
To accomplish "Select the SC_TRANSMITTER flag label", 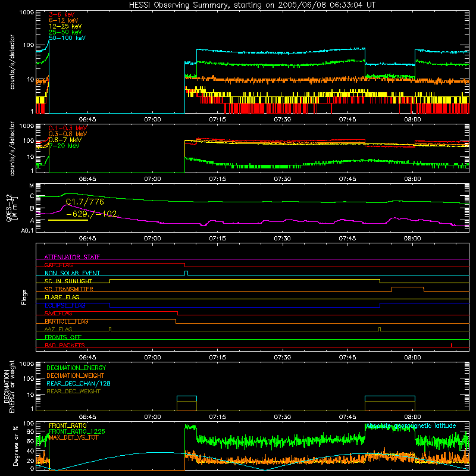I will [x=69, y=289].
